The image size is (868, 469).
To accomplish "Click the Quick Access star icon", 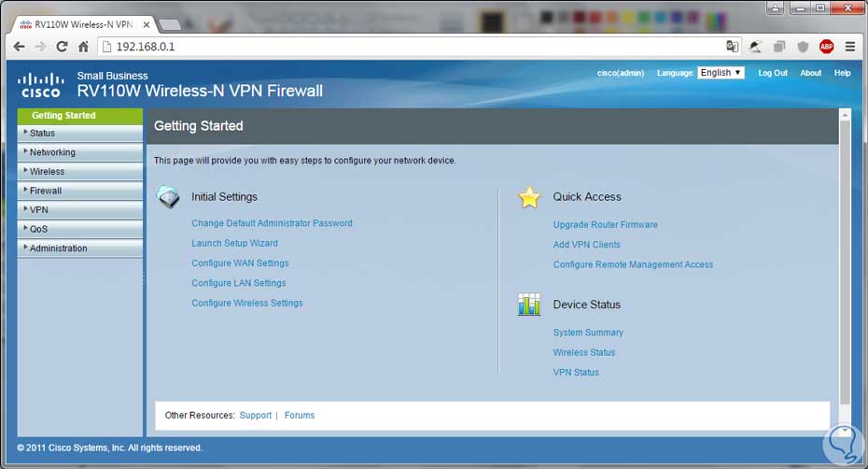I will pos(529,197).
